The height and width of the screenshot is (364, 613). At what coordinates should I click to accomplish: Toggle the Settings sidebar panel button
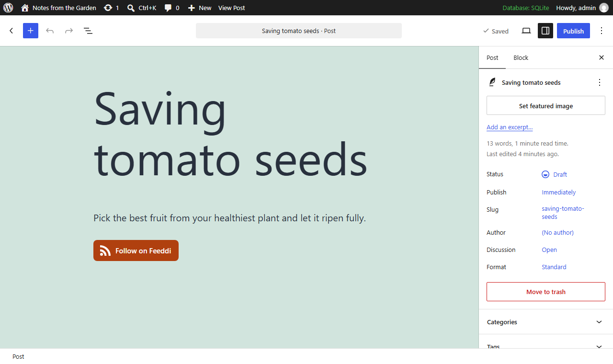click(545, 31)
